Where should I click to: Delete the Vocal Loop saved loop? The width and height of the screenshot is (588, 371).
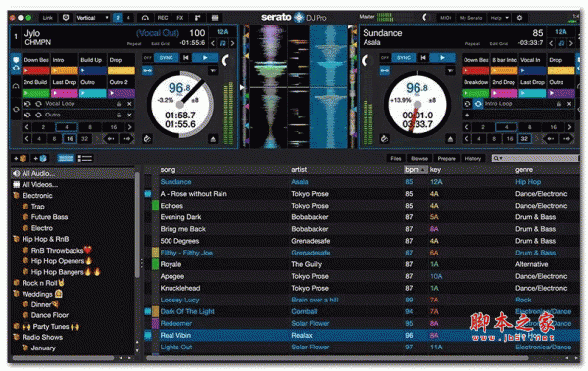129,104
